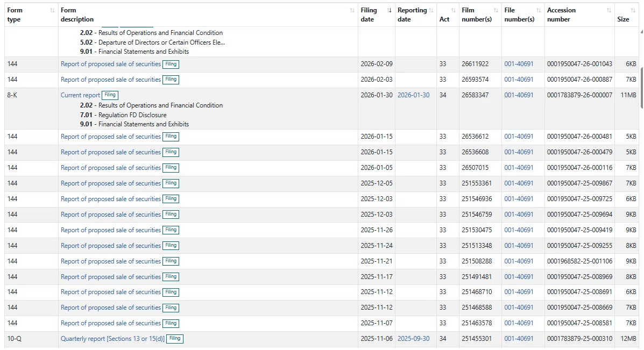Open proposed sale report filed 2025-11-26
644x350 pixels.
pos(111,230)
